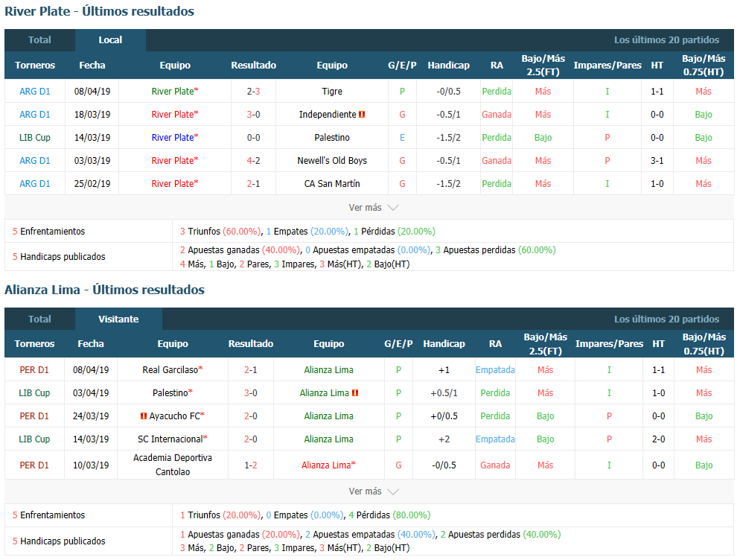Open LIB Cup link for SC Internacional match
Image resolution: width=740 pixels, height=560 pixels.
34,439
